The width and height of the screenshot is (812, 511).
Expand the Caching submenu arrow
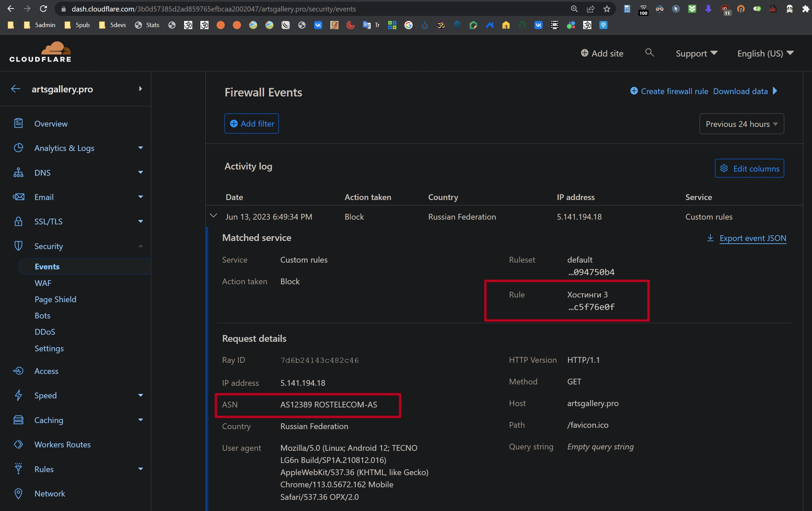click(x=140, y=420)
